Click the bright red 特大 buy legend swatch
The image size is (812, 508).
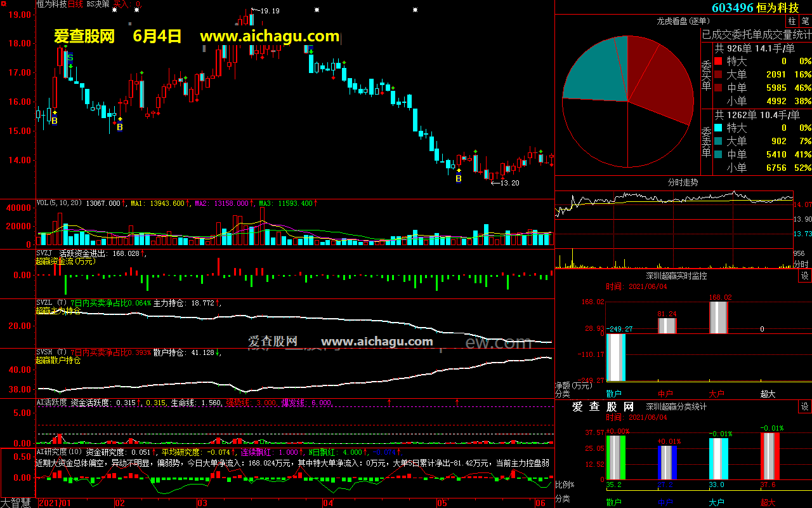(x=718, y=61)
